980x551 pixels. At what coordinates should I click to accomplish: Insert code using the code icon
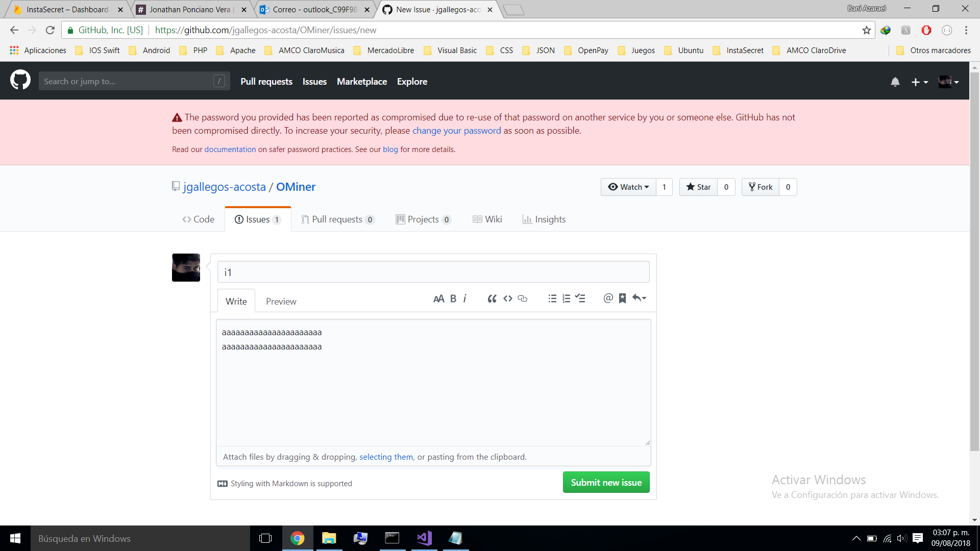click(x=507, y=299)
